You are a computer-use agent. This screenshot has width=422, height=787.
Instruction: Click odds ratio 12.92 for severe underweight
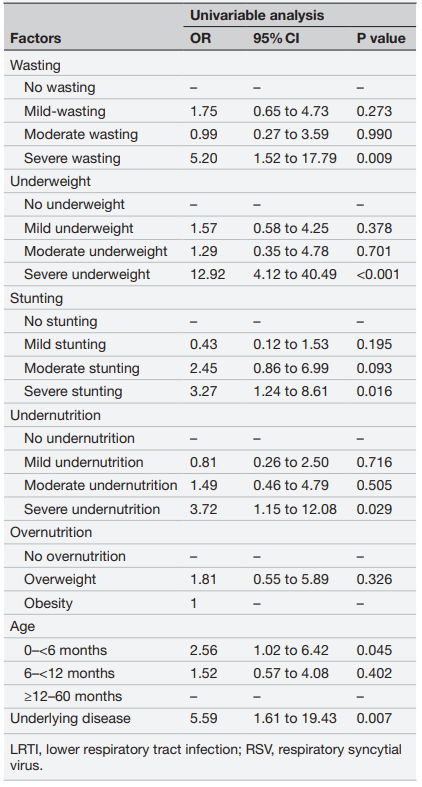pyautogui.click(x=207, y=275)
